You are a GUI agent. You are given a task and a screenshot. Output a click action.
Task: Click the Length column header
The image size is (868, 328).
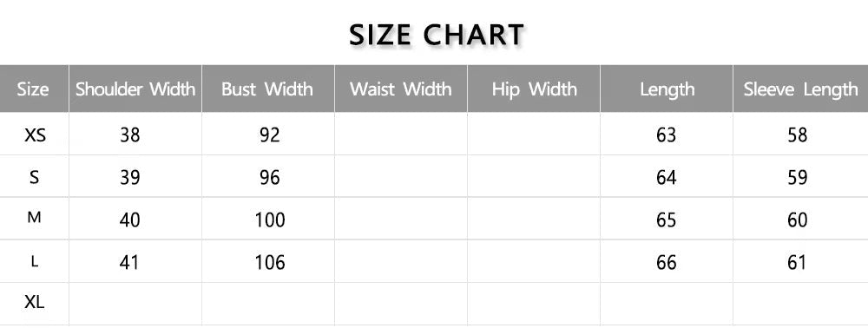[x=667, y=89]
